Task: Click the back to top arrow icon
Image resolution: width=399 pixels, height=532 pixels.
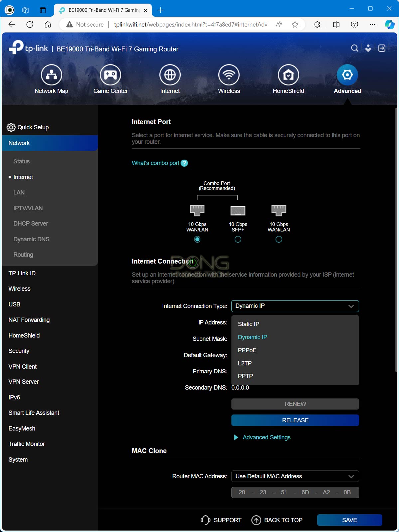Action: [x=256, y=520]
